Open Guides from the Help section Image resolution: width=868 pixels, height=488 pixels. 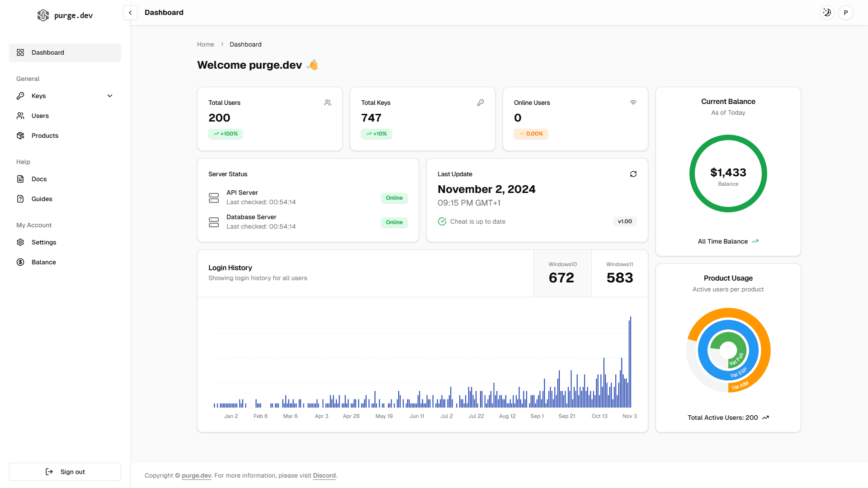click(65, 199)
